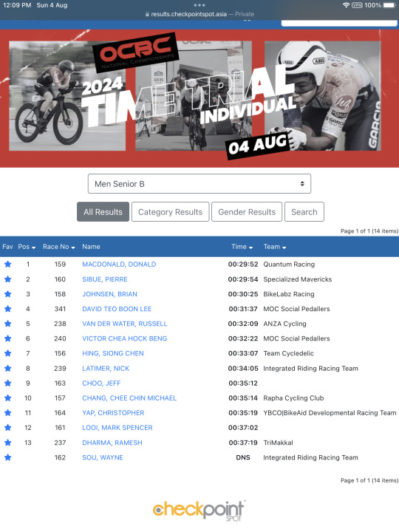Click team name Team Cycledelic
The height and width of the screenshot is (532, 399).
point(288,353)
